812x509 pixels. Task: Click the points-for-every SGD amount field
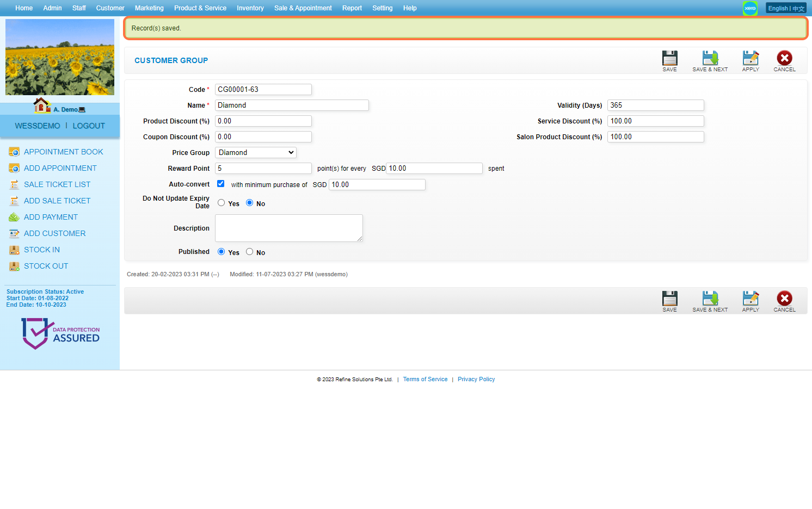[x=434, y=168]
